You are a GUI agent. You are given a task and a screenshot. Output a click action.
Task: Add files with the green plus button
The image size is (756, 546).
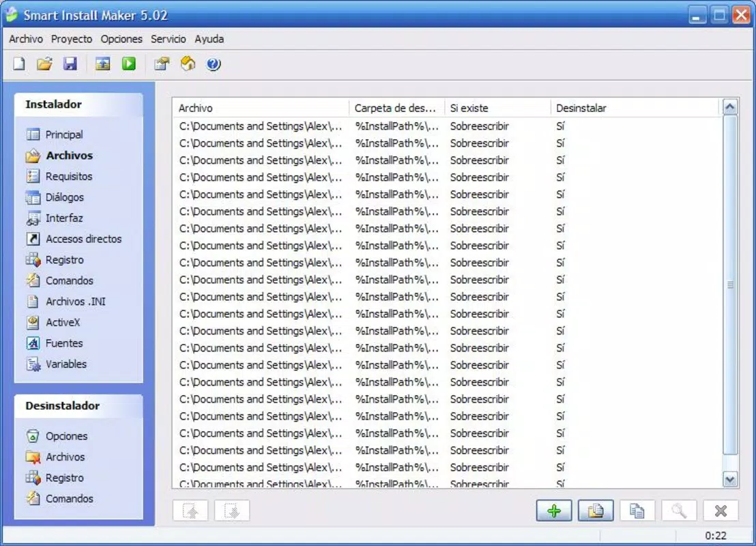[554, 511]
